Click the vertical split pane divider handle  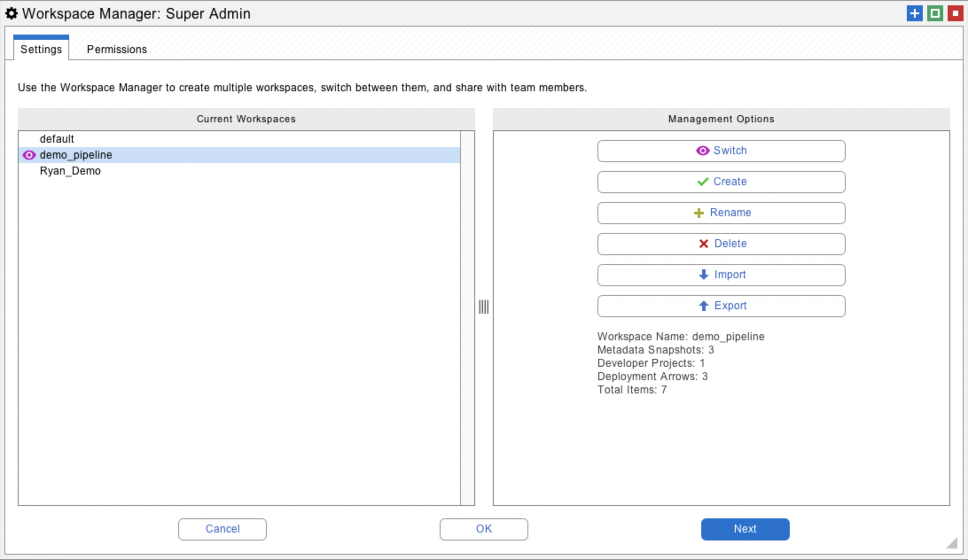(484, 307)
